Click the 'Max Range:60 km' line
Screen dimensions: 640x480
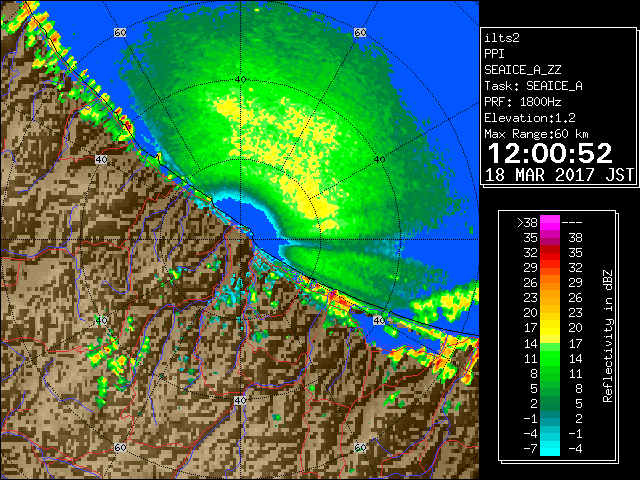(x=536, y=134)
